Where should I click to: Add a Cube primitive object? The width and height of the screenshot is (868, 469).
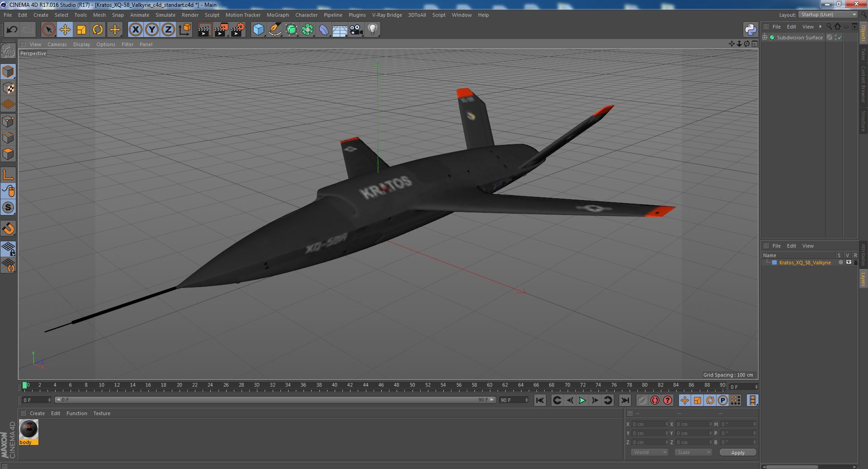(x=258, y=30)
